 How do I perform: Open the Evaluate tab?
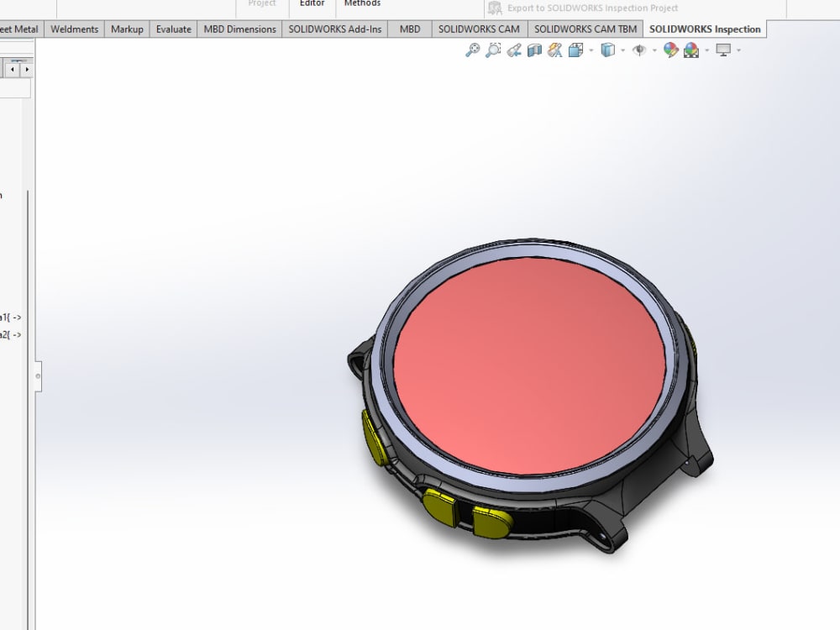[174, 29]
